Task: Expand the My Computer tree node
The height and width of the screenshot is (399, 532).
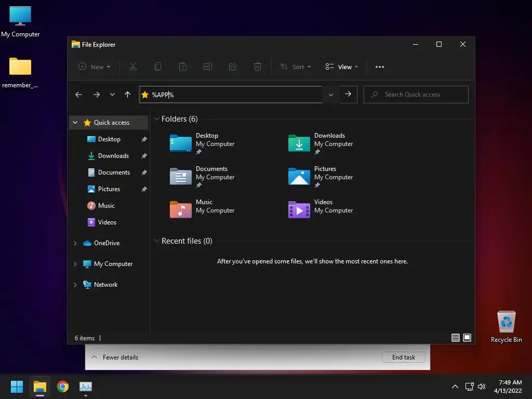Action: coord(75,264)
